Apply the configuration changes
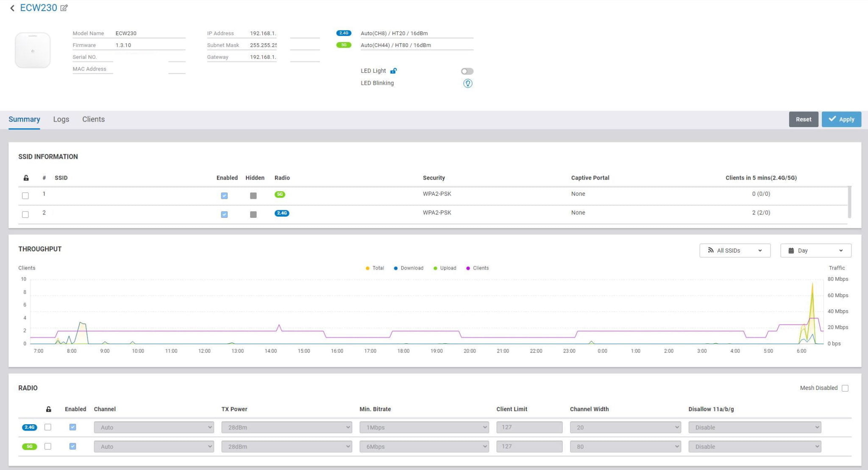This screenshot has height=470, width=868. coord(841,119)
